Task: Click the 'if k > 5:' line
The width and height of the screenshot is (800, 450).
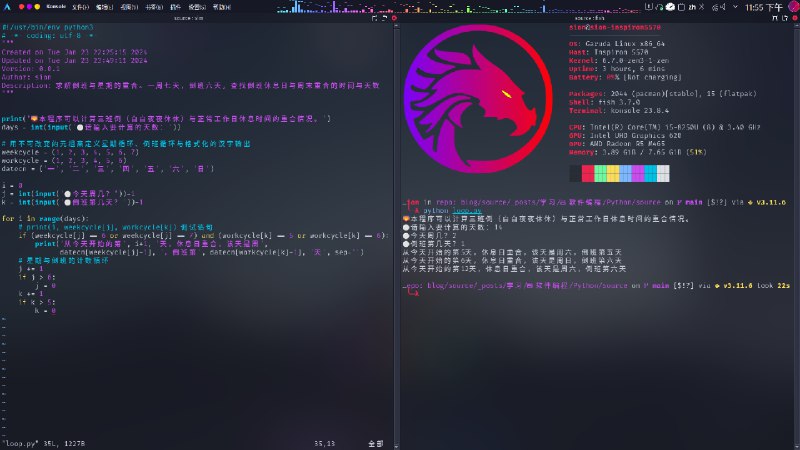Action: click(x=37, y=302)
